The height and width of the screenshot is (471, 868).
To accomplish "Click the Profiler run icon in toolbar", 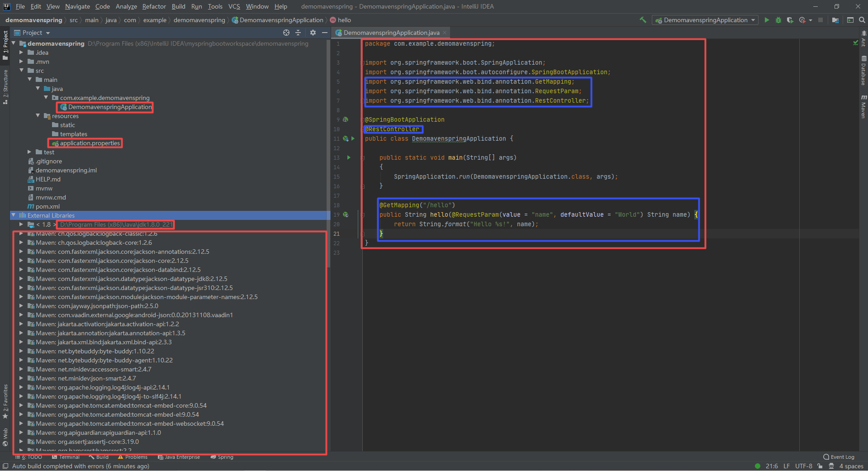I will pyautogui.click(x=802, y=20).
